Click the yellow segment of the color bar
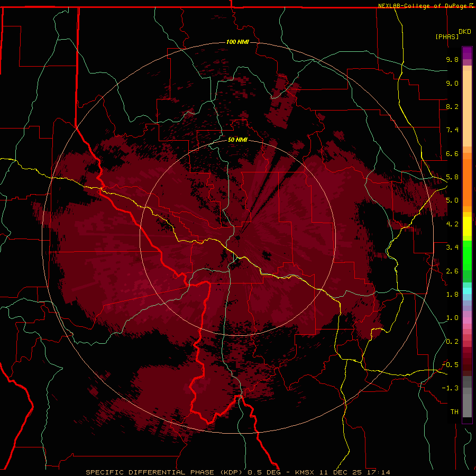476x476 pixels. point(467,226)
